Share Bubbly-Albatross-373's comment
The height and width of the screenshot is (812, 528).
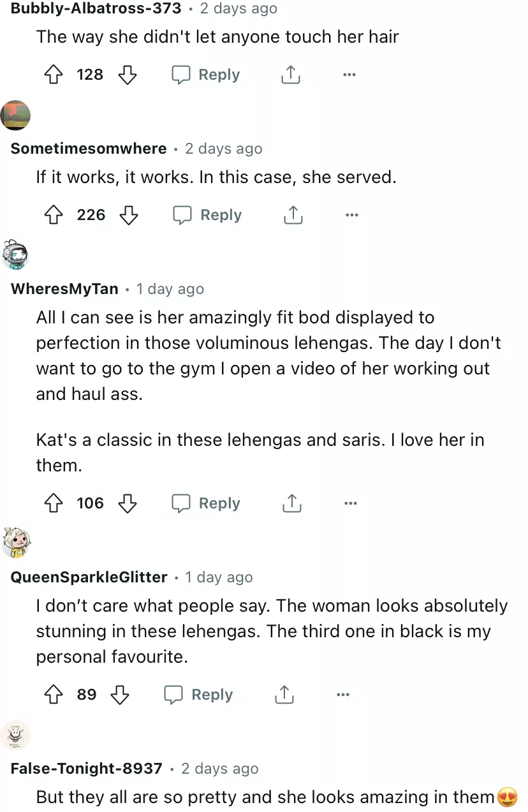pos(291,75)
